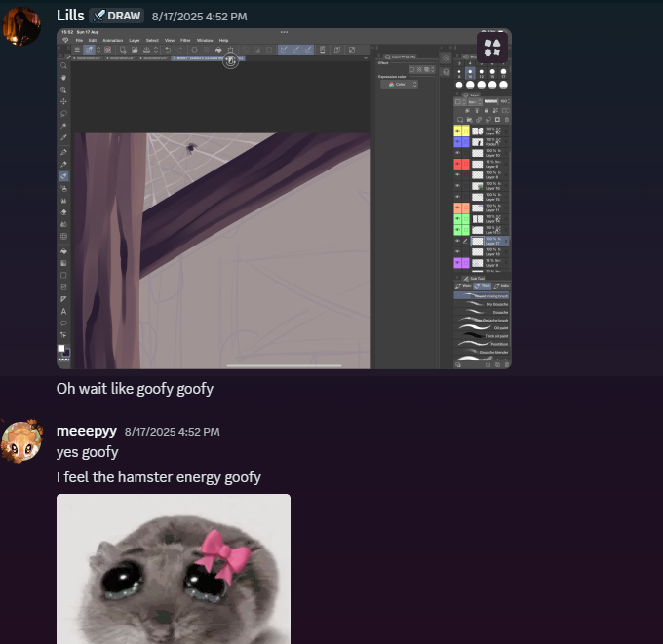Select the Thick paint sub tool group tab
The height and width of the screenshot is (644, 663).
pos(482,286)
